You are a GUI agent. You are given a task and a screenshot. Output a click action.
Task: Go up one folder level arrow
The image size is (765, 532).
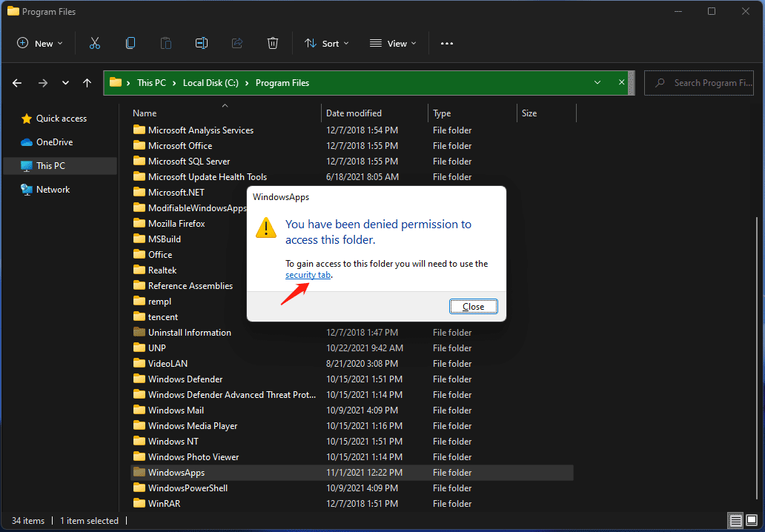click(87, 83)
